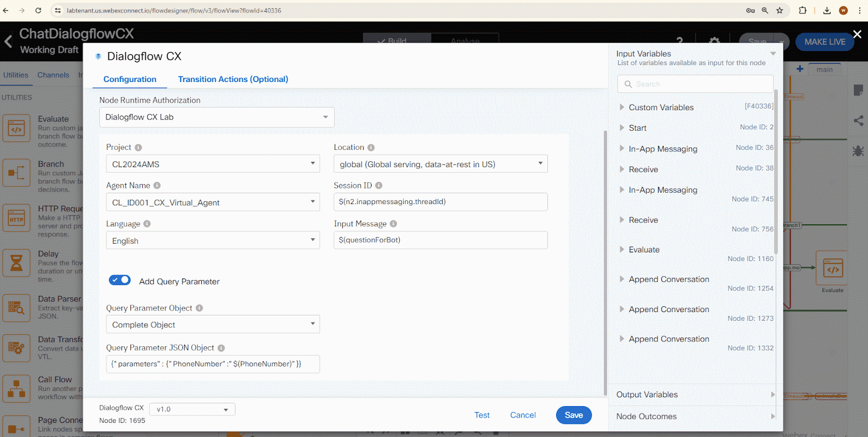
Task: Bookmark page with browser star icon
Action: pyautogui.click(x=780, y=10)
